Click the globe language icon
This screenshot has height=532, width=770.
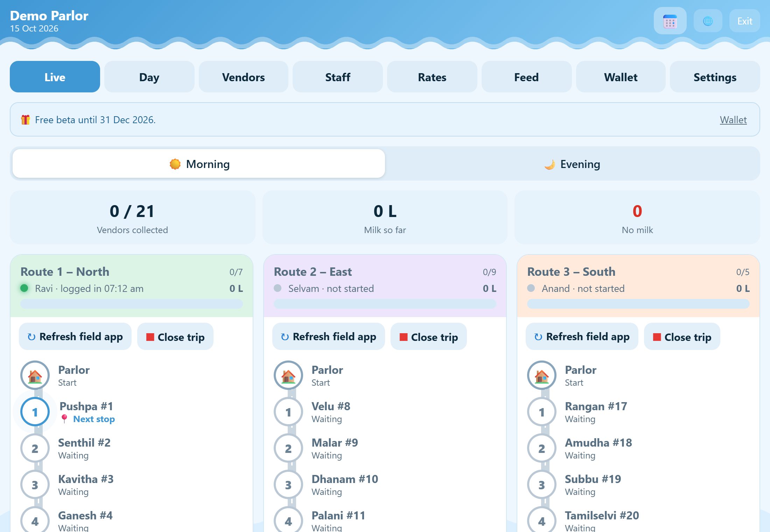tap(708, 21)
